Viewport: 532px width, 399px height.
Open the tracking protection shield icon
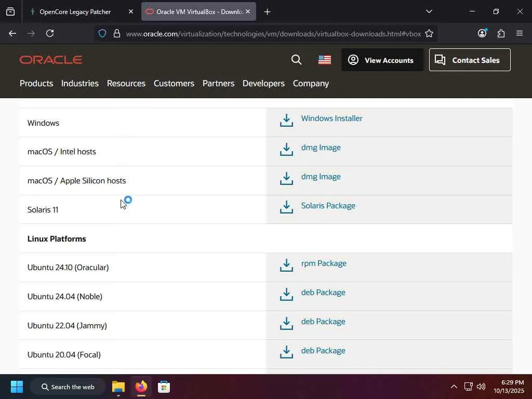pos(102,33)
